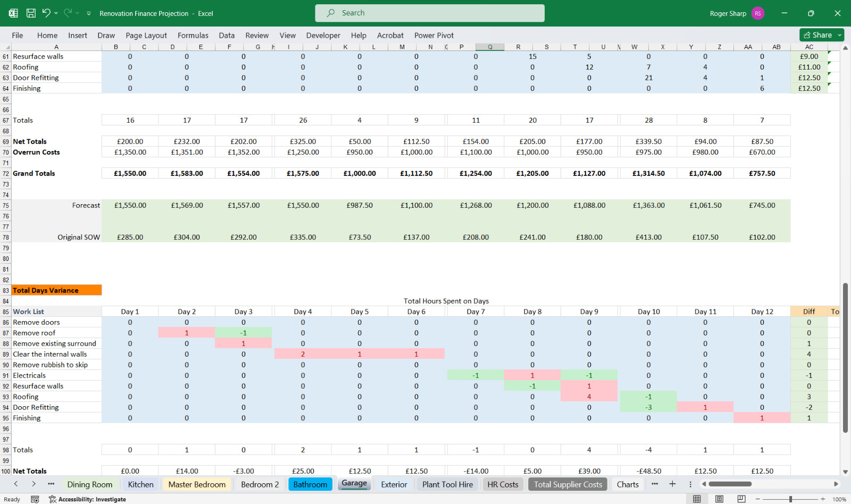
Task: Select Normal view icon in status bar
Action: click(697, 499)
